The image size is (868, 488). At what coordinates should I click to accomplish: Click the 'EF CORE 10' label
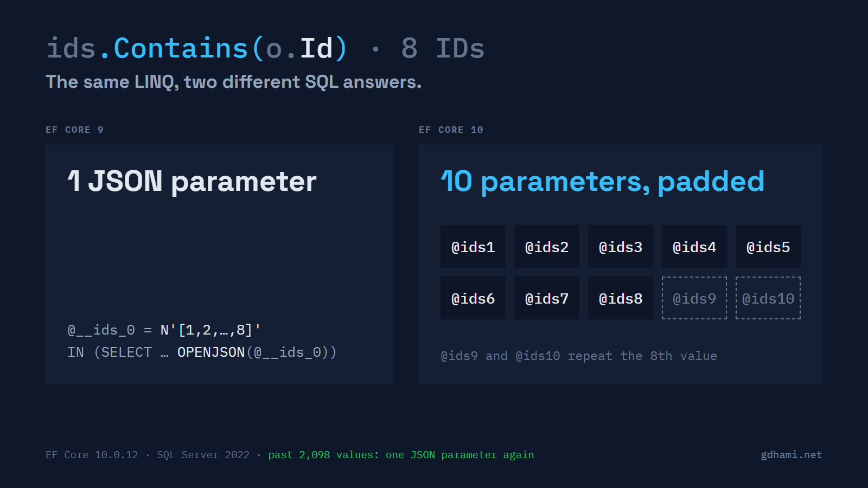point(451,130)
